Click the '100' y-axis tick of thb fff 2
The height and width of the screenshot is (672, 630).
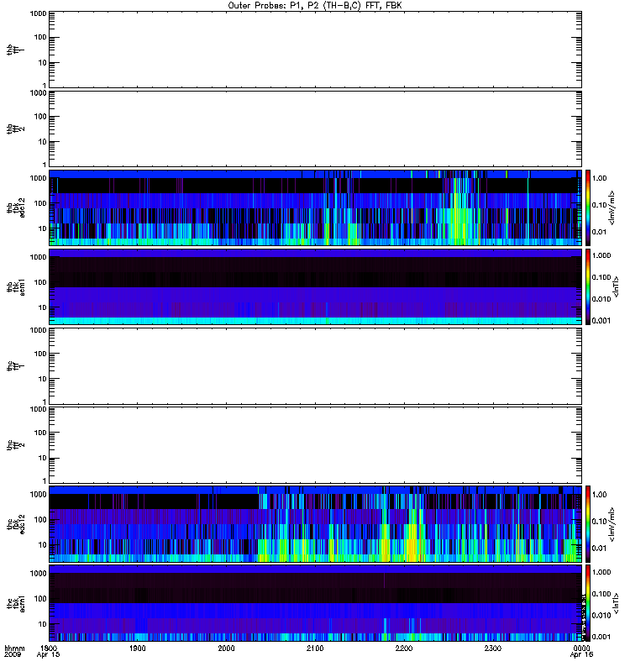[x=40, y=117]
